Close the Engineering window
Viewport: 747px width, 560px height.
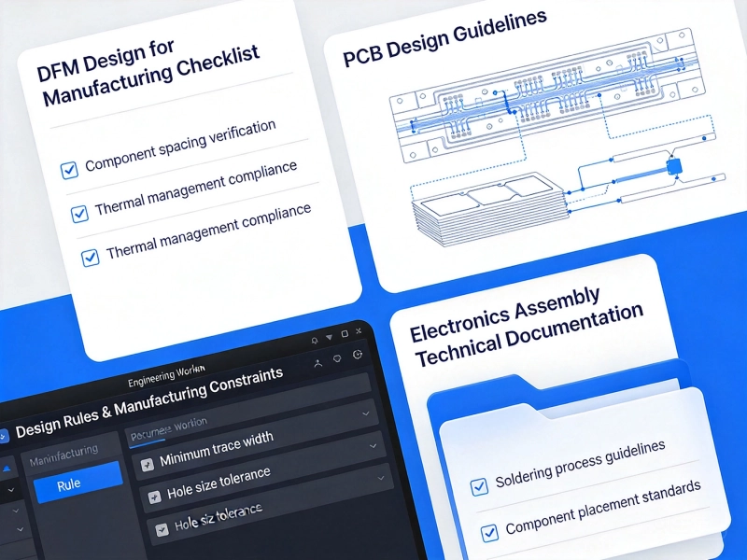click(359, 330)
